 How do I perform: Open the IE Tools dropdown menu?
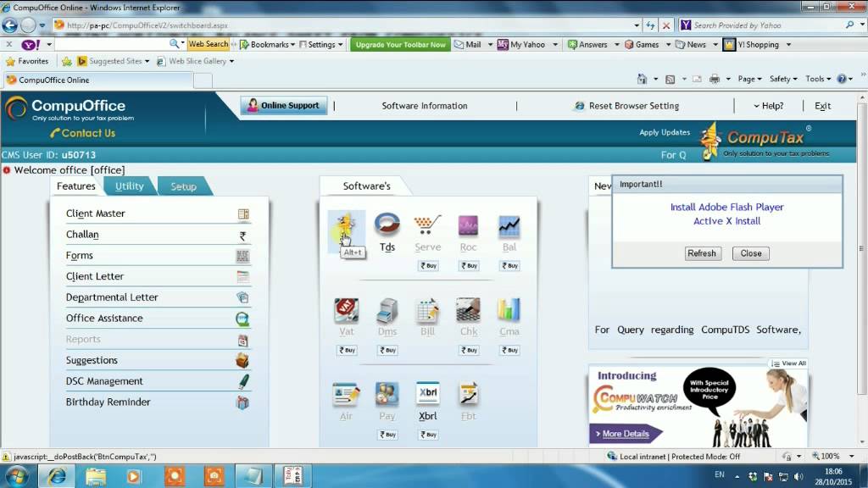[818, 79]
